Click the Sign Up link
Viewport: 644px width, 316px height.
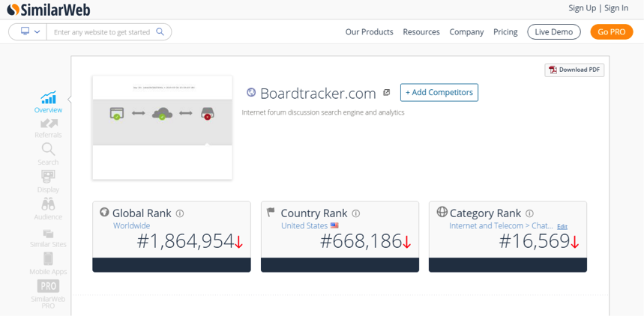coord(582,8)
